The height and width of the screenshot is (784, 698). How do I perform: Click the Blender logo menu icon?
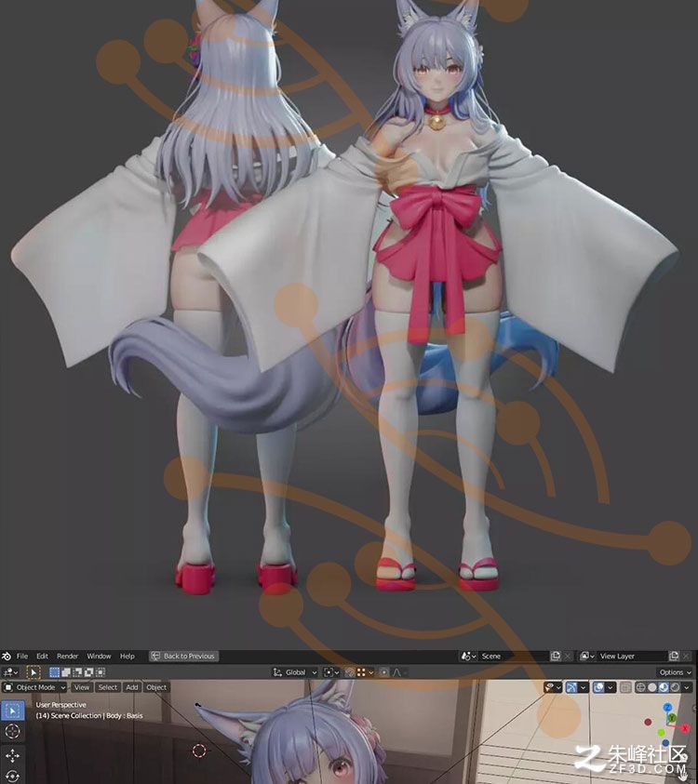tap(7, 656)
